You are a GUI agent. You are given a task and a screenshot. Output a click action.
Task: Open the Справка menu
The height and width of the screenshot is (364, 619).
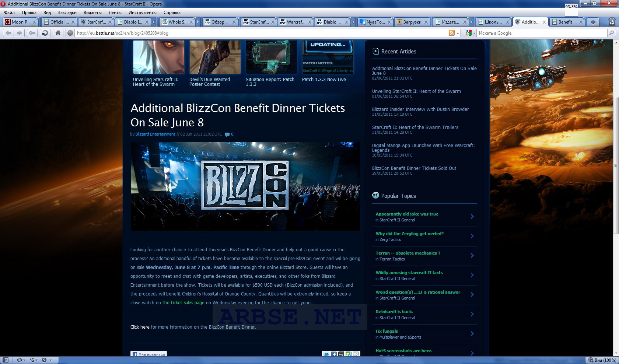click(172, 13)
